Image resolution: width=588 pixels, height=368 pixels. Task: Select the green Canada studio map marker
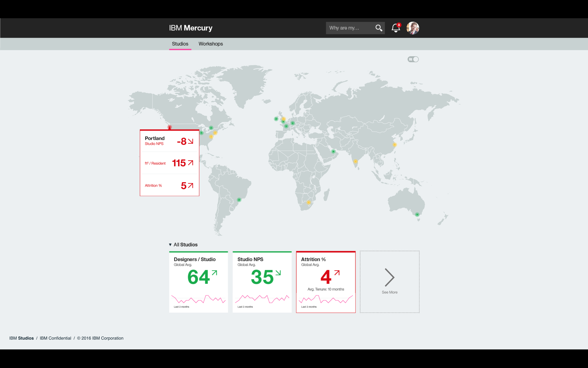(211, 128)
